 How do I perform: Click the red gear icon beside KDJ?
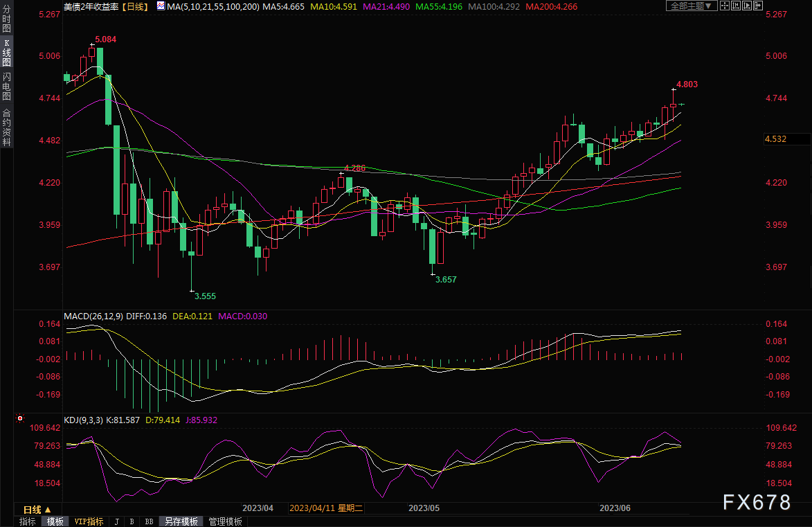pos(19,419)
